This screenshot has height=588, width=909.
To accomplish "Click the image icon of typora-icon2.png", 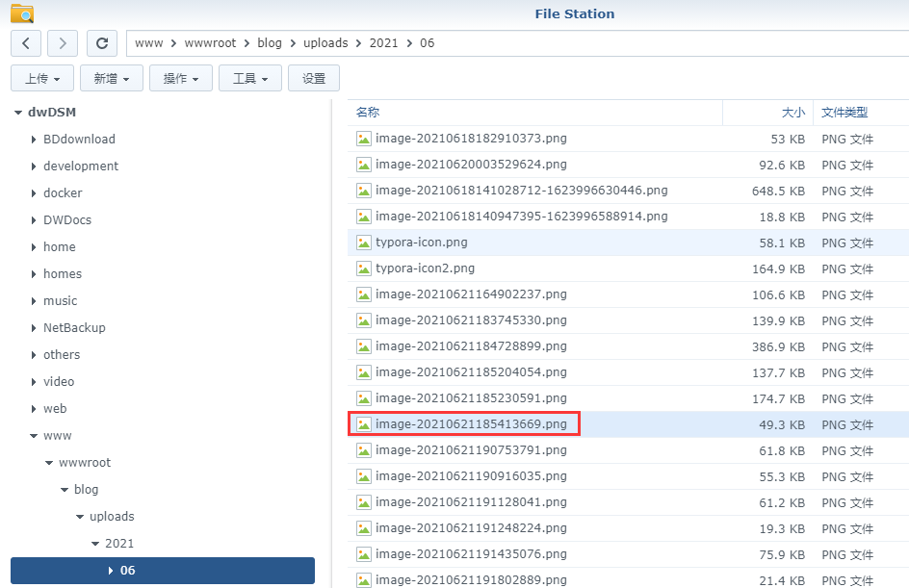I will click(363, 268).
